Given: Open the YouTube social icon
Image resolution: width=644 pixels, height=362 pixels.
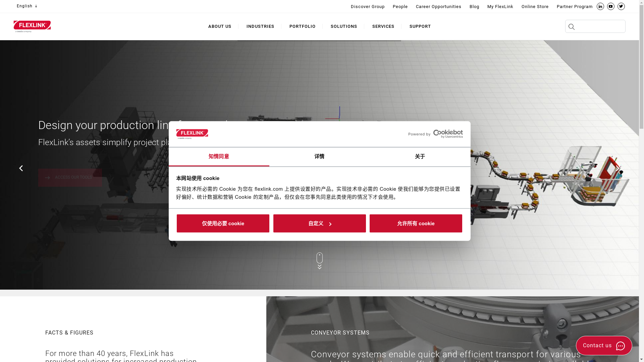Looking at the screenshot, I should (x=610, y=6).
